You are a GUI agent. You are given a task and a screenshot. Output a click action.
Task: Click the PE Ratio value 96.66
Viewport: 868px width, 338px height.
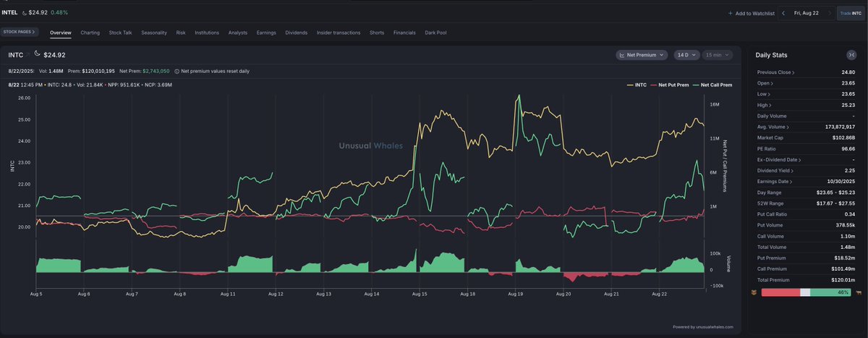(x=847, y=148)
